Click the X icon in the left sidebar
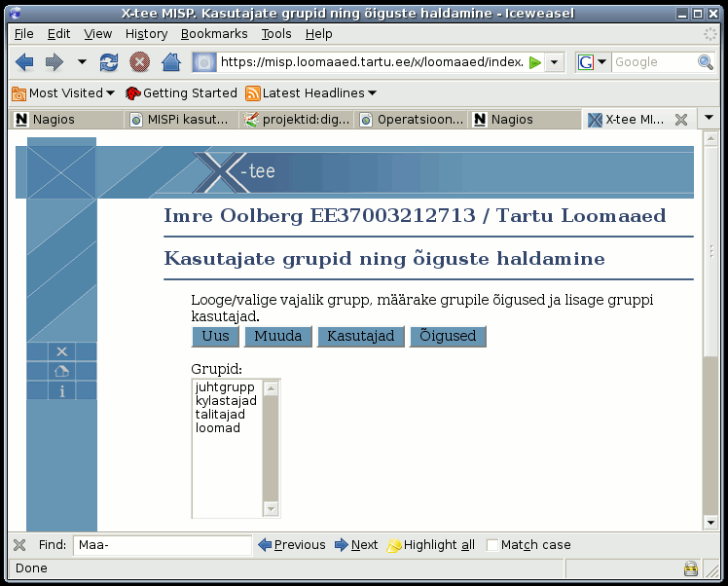728x586 pixels. [x=61, y=351]
